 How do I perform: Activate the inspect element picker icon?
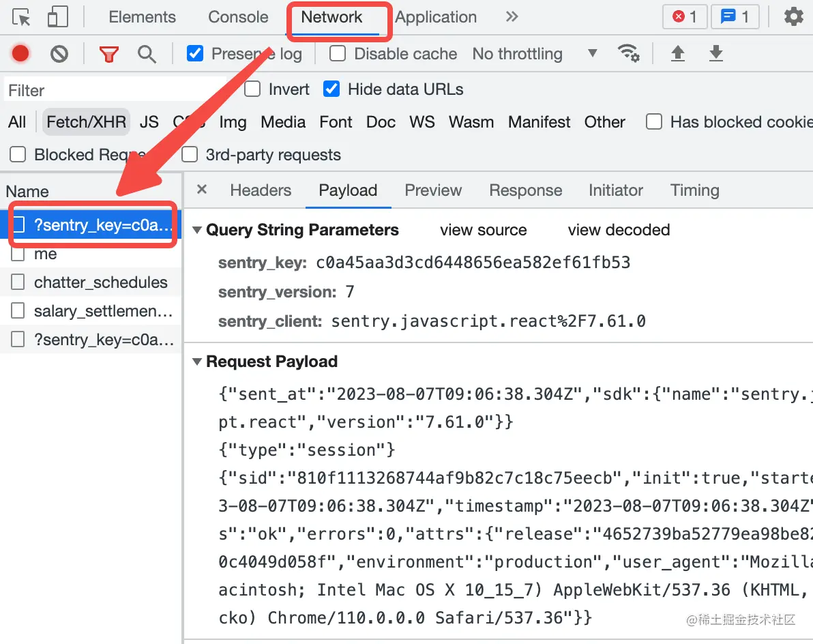pyautogui.click(x=21, y=18)
